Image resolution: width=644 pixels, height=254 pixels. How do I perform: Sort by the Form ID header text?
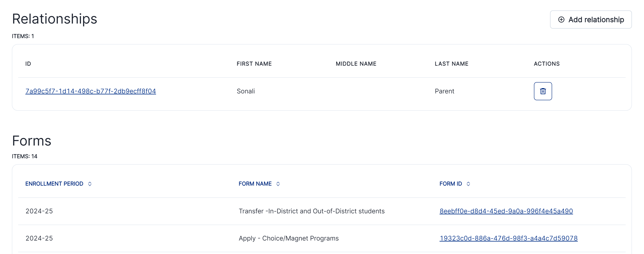click(x=450, y=184)
